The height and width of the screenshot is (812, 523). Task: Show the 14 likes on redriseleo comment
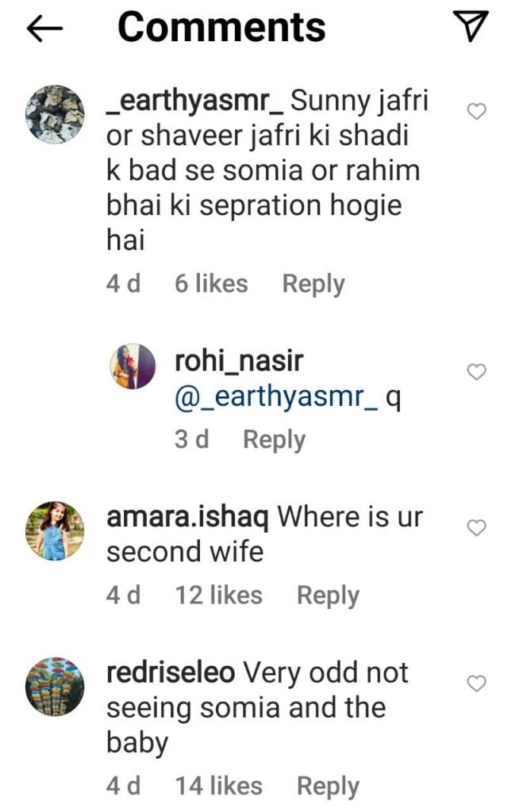[218, 786]
